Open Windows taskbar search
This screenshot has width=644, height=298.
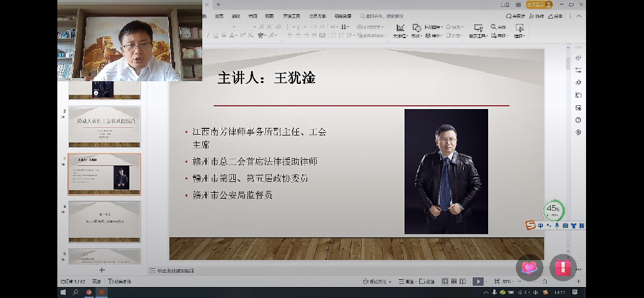[75, 292]
